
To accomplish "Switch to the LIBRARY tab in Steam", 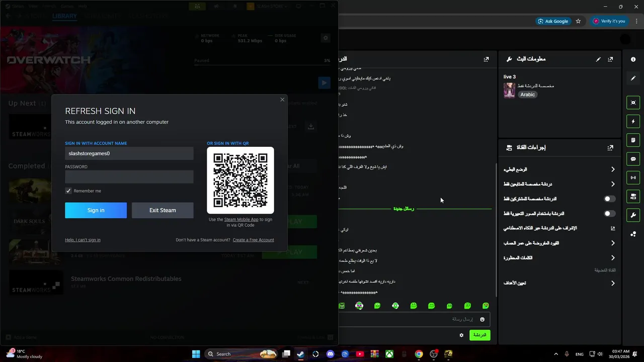I will 64,16.
